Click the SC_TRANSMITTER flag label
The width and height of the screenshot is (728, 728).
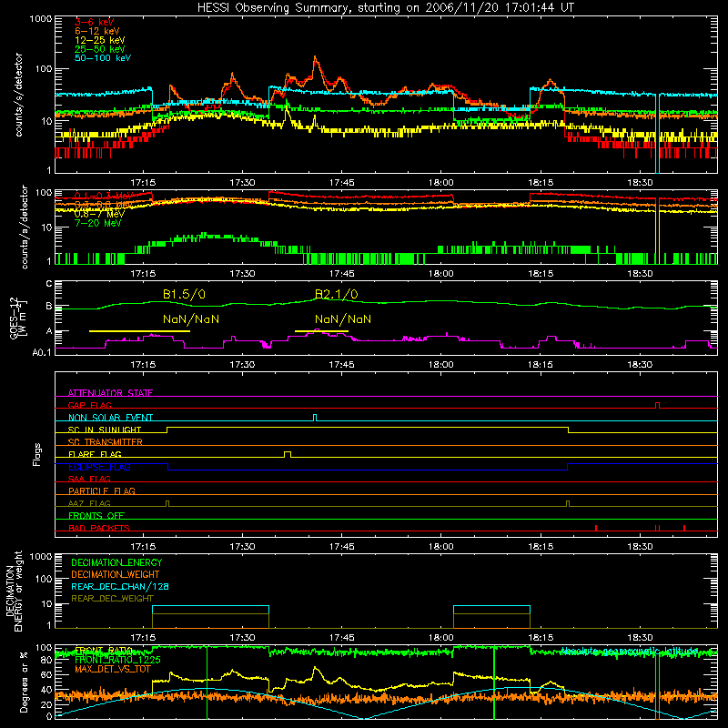pyautogui.click(x=106, y=442)
